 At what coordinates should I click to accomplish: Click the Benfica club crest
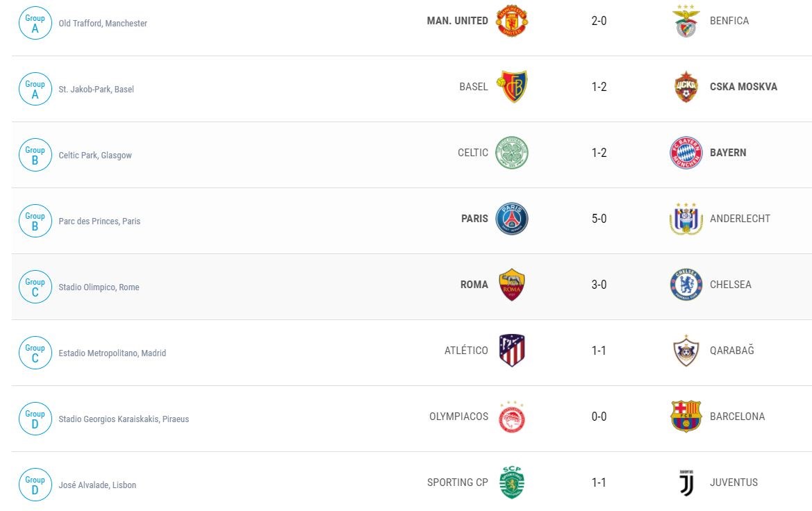click(x=686, y=21)
